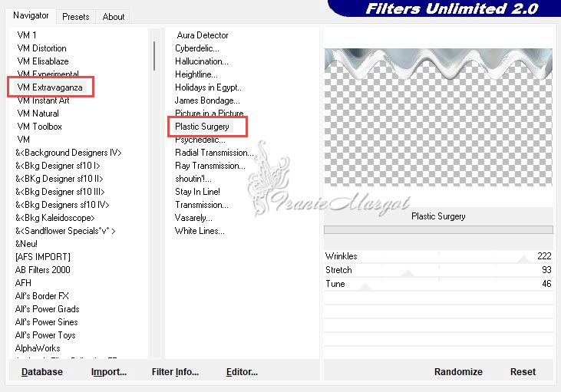This screenshot has height=392, width=561.
Task: Select Alf's Power Grads category
Action: (x=46, y=309)
